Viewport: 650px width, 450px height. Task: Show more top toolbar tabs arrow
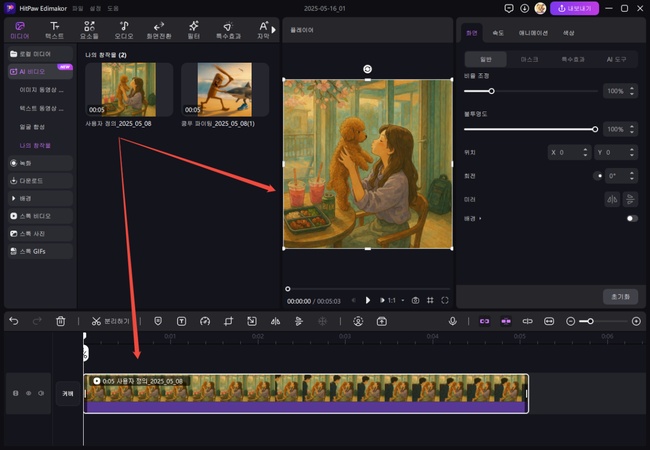274,30
